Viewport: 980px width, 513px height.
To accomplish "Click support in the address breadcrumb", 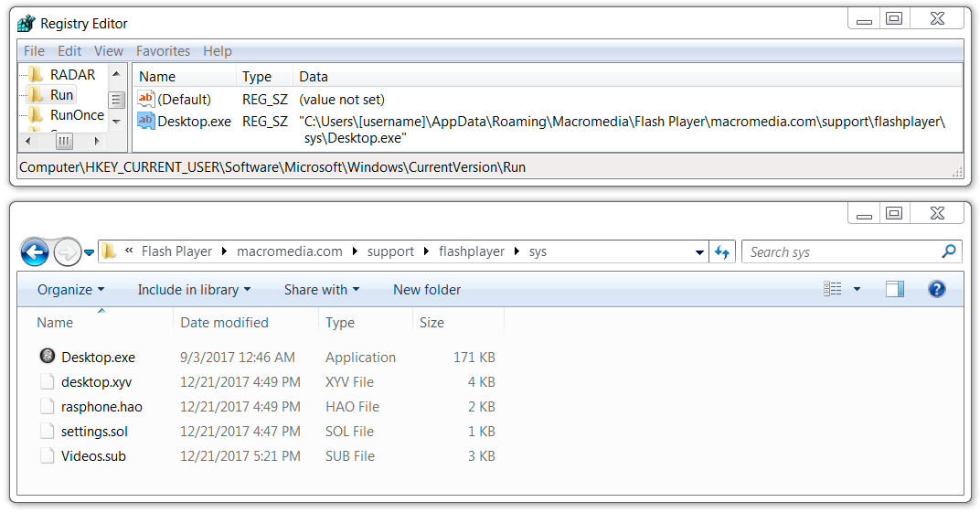I will tap(390, 251).
